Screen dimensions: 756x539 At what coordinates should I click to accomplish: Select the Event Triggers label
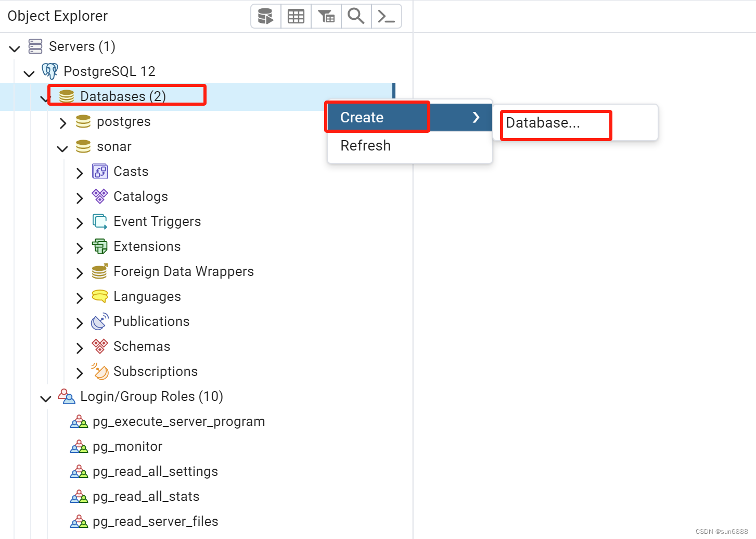click(x=157, y=221)
